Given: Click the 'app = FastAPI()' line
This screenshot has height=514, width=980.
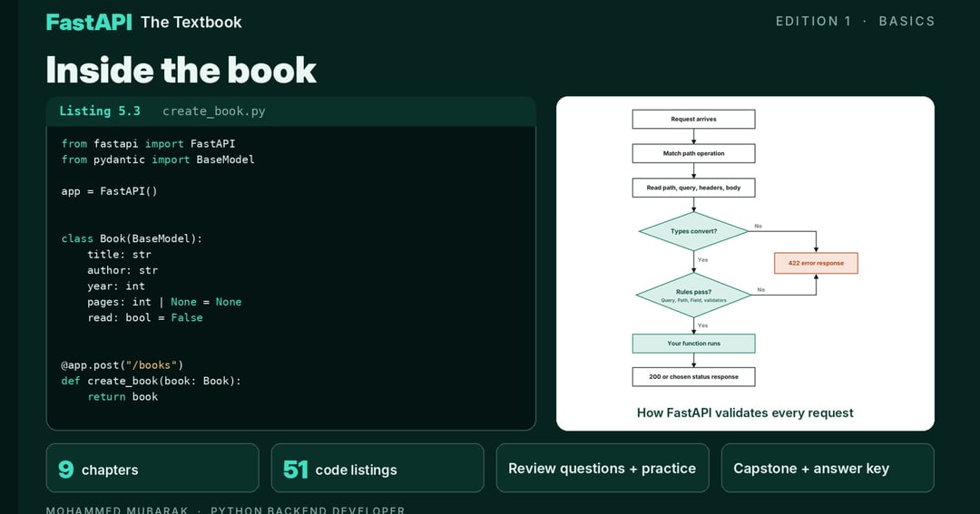Looking at the screenshot, I should [110, 191].
